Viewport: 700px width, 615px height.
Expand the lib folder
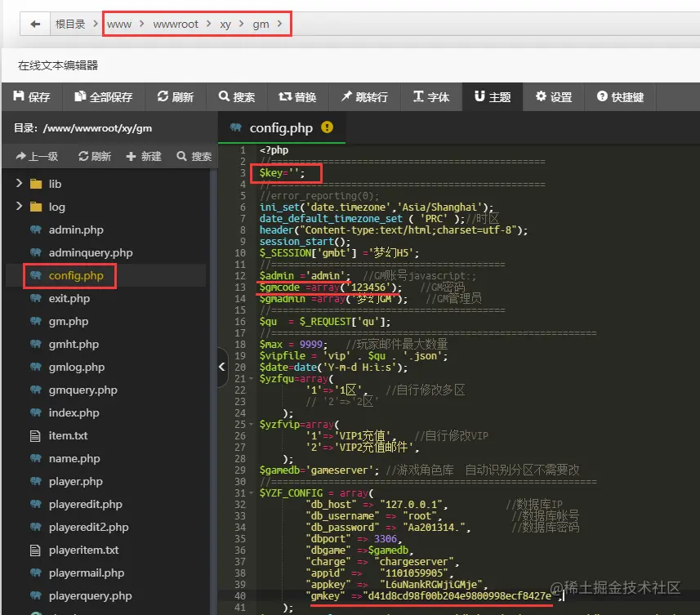coord(19,184)
